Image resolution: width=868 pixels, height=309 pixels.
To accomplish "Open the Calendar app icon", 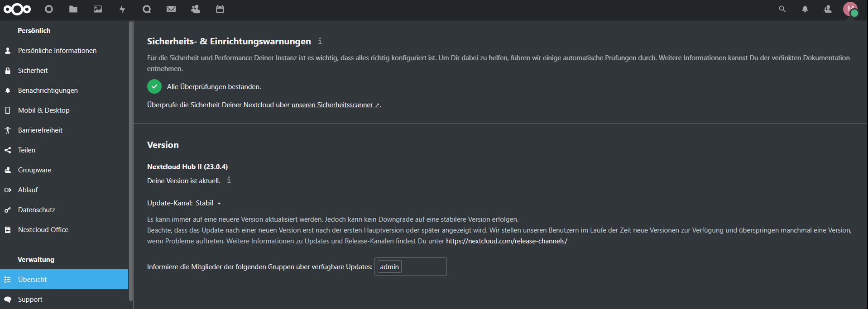I will pos(220,9).
